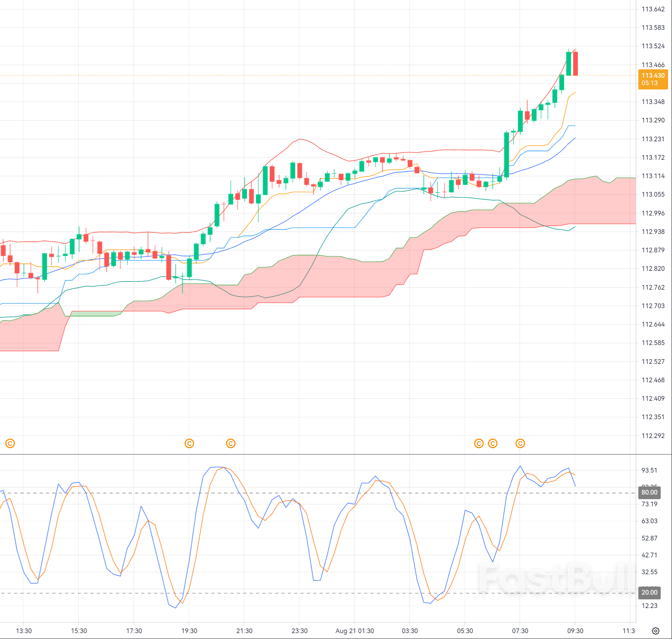Click the 112.351 price axis label
Viewport: 672px width, 639px height.
(x=653, y=417)
